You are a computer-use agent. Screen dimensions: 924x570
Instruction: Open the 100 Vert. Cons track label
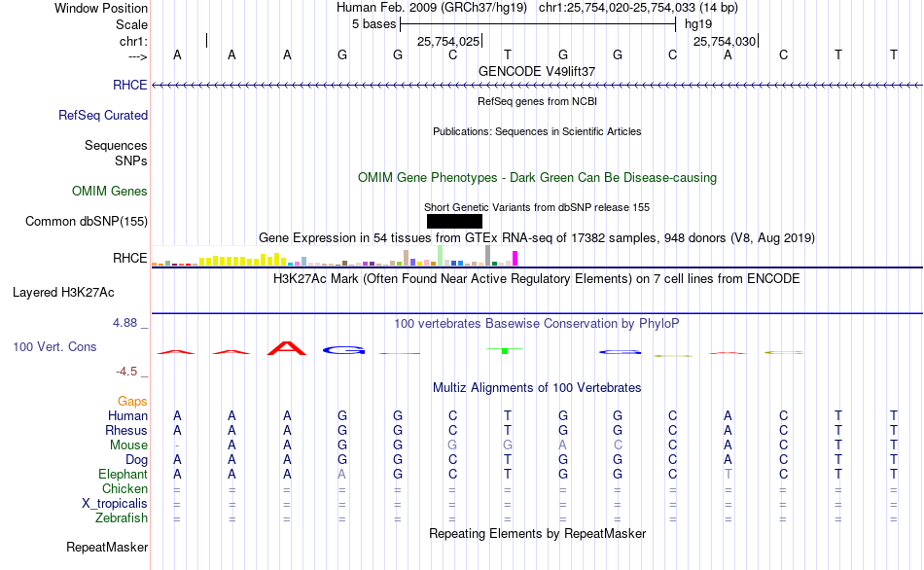pyautogui.click(x=54, y=346)
